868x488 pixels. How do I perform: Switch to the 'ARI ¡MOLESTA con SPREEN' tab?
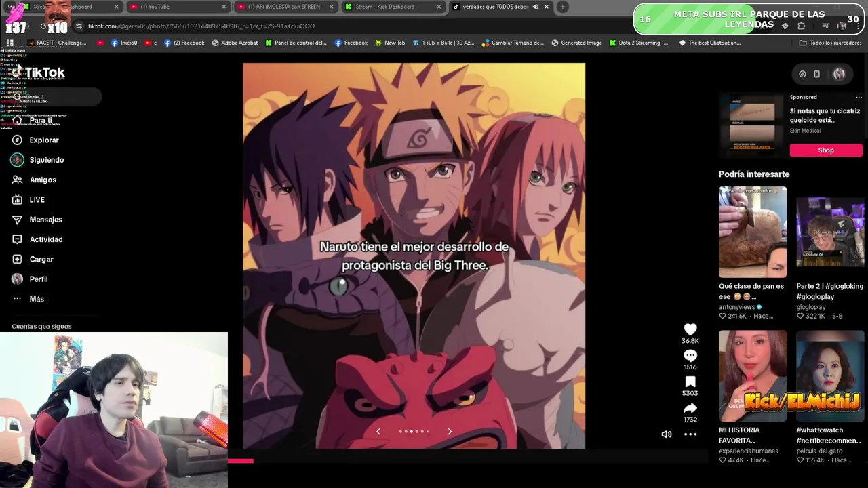pyautogui.click(x=285, y=7)
